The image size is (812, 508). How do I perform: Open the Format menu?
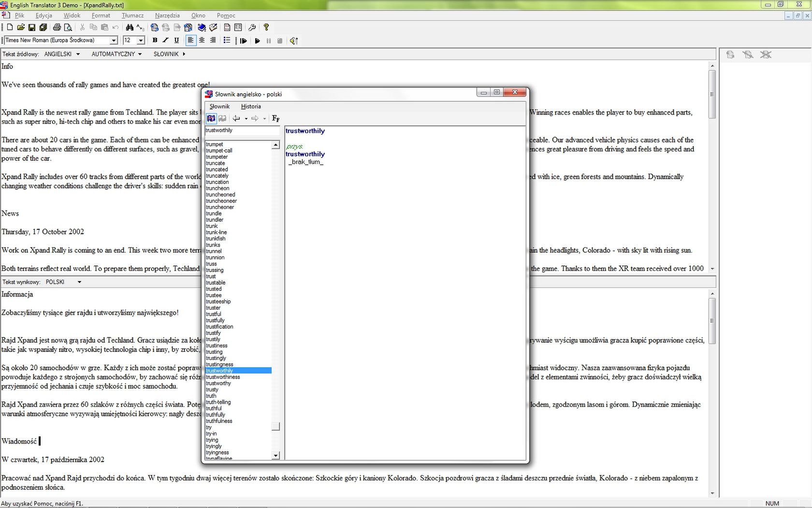101,15
